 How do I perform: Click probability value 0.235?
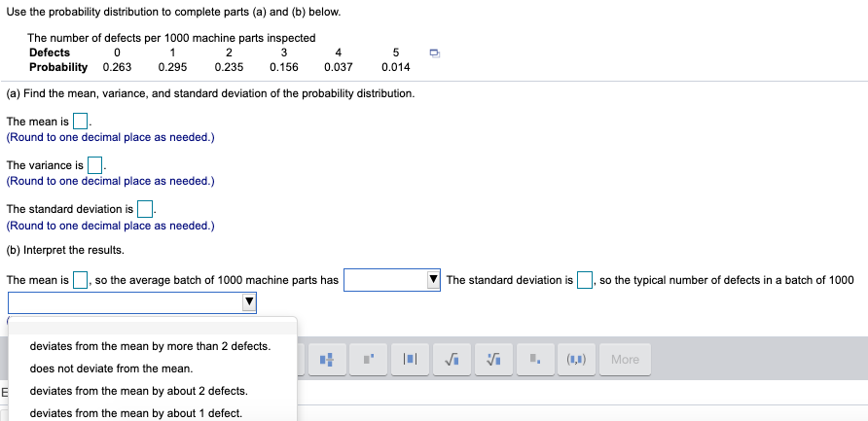tap(230, 67)
